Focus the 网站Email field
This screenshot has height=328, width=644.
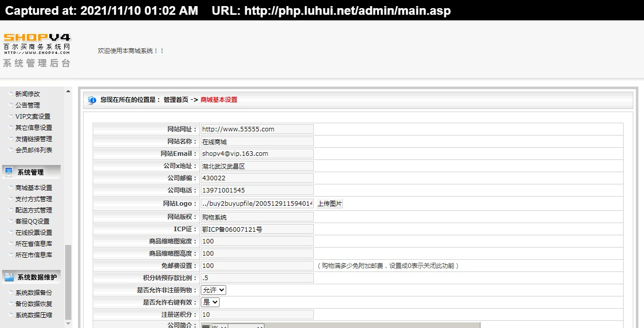[x=257, y=154]
